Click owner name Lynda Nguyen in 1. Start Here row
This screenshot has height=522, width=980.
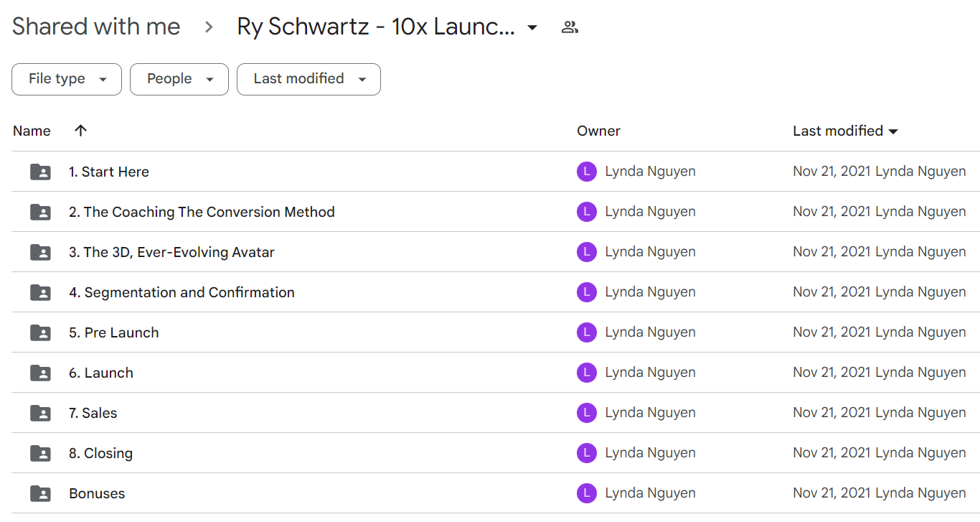click(651, 172)
